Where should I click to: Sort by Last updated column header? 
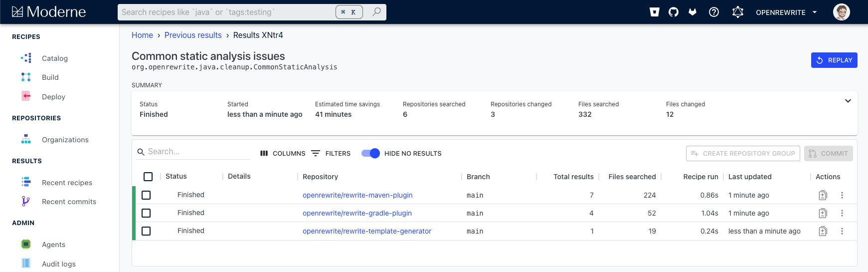point(750,177)
